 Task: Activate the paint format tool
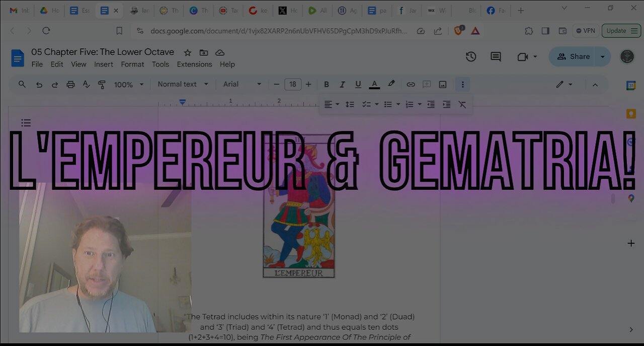(x=102, y=85)
